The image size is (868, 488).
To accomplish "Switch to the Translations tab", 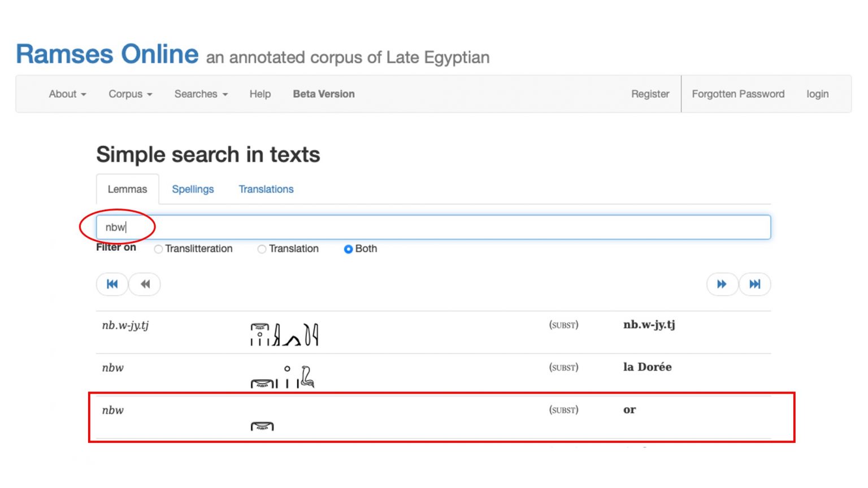I will [x=266, y=189].
